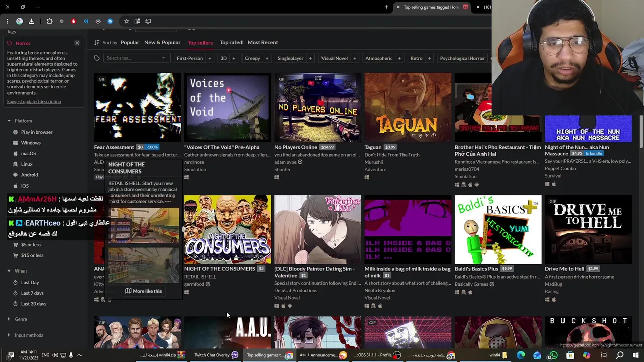The width and height of the screenshot is (644, 362).
Task: Open WhatsApp from the taskbar
Action: click(x=553, y=355)
